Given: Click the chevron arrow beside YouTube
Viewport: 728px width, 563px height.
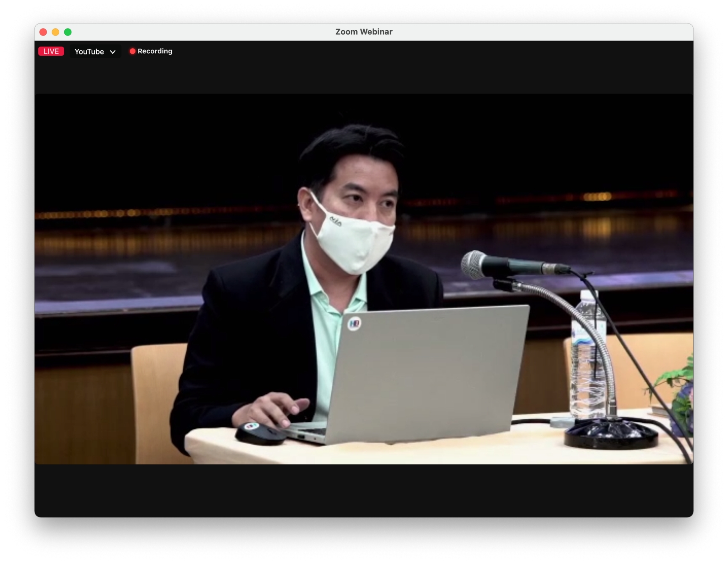Looking at the screenshot, I should (113, 52).
